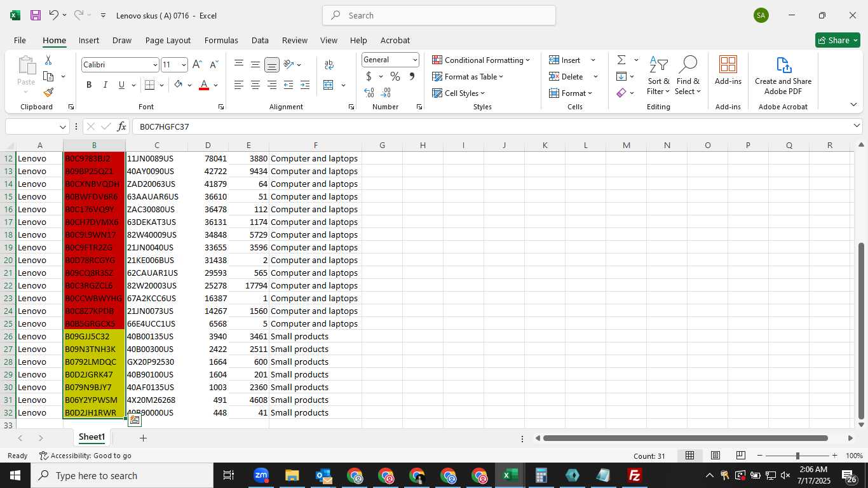This screenshot has height=488, width=868.
Task: Undo the last action
Action: coord(54,15)
